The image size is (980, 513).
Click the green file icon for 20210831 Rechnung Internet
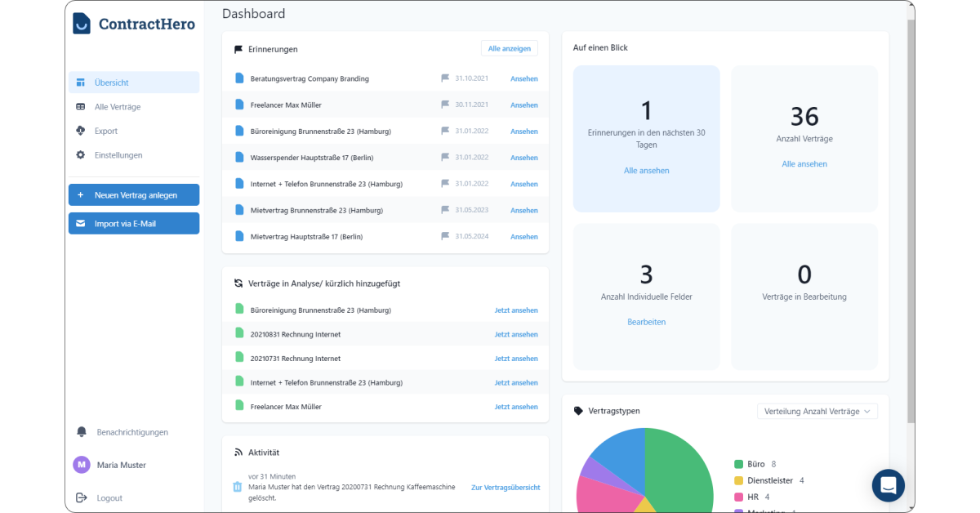[238, 334]
